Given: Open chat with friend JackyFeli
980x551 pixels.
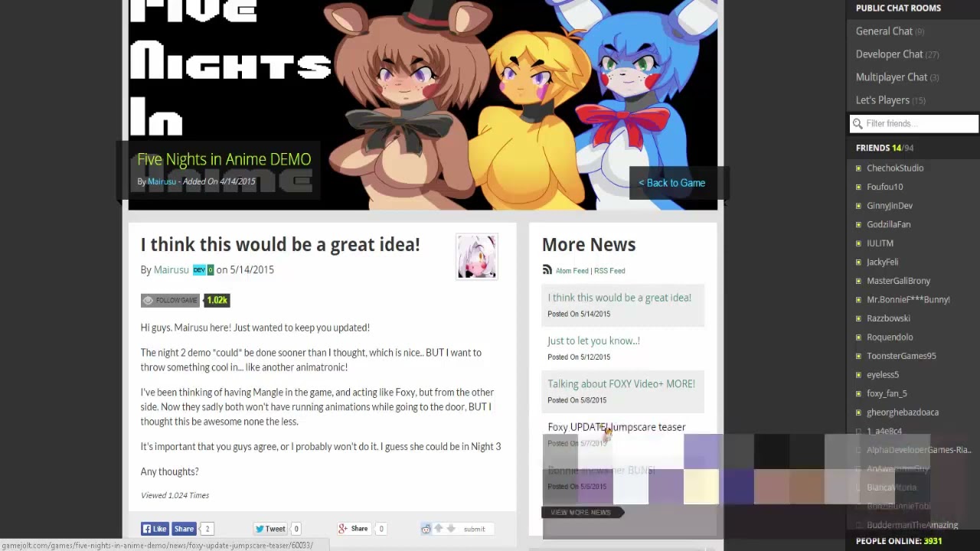Looking at the screenshot, I should (882, 262).
